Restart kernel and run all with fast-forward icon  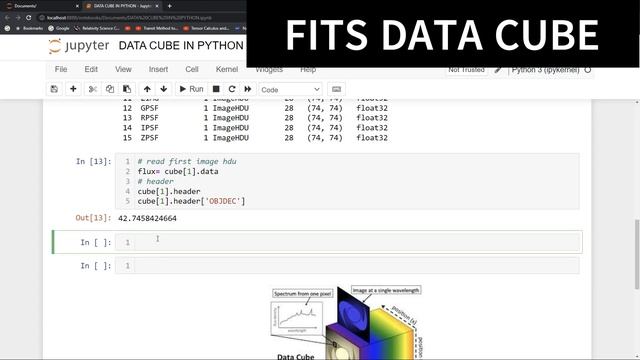(x=248, y=89)
